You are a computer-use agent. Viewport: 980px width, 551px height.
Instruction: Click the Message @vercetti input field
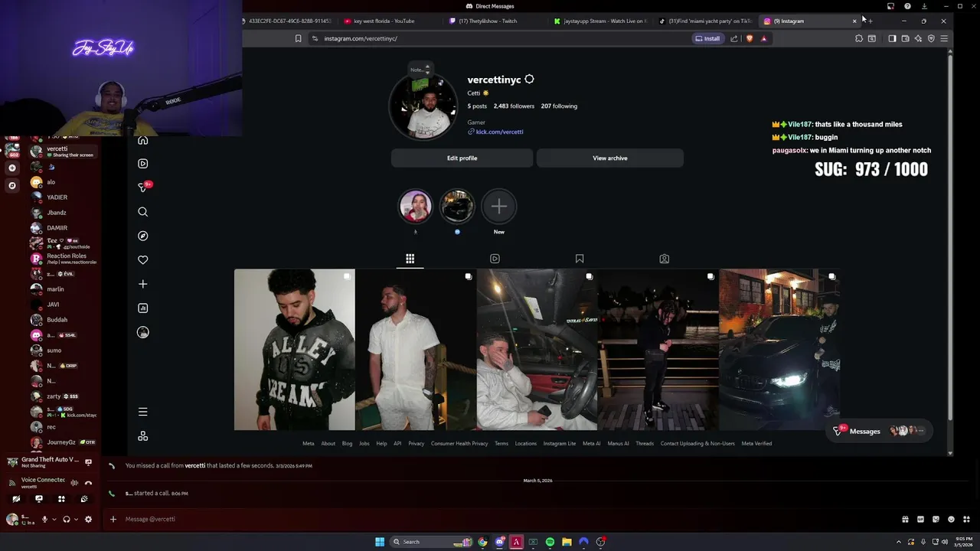(505, 519)
